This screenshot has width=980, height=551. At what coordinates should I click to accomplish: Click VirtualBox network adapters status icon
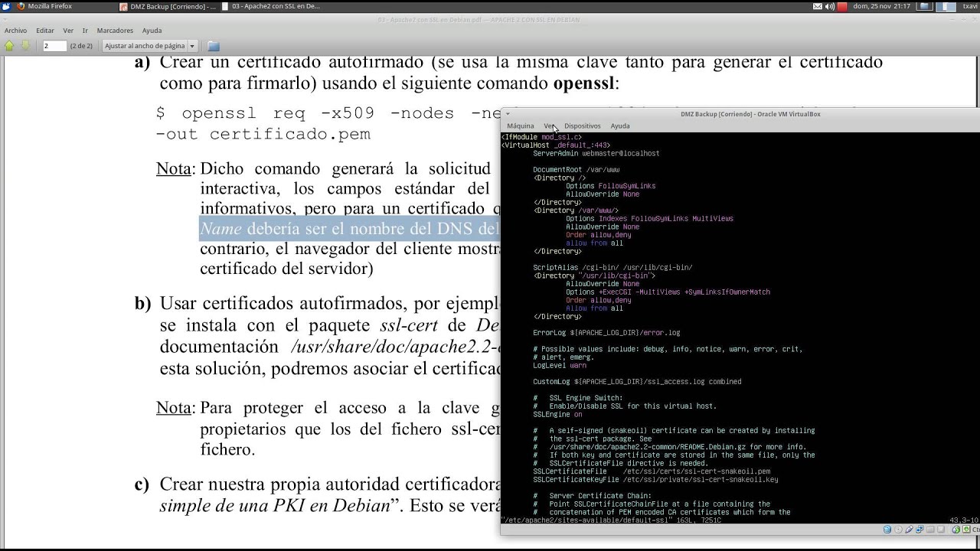click(920, 530)
